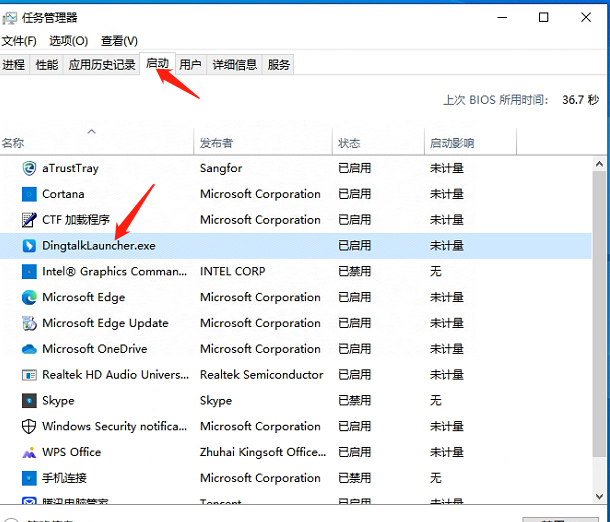Select the Microsoft Edge entry name

(x=84, y=298)
